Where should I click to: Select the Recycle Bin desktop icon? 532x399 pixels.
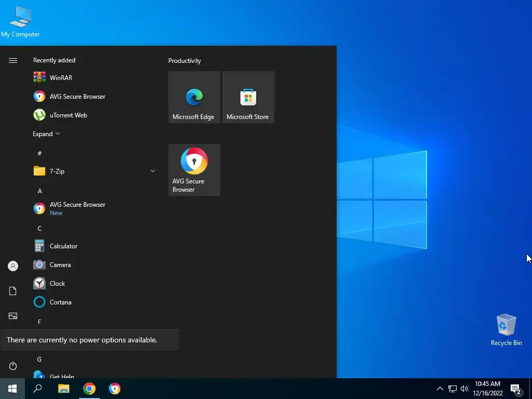click(506, 330)
